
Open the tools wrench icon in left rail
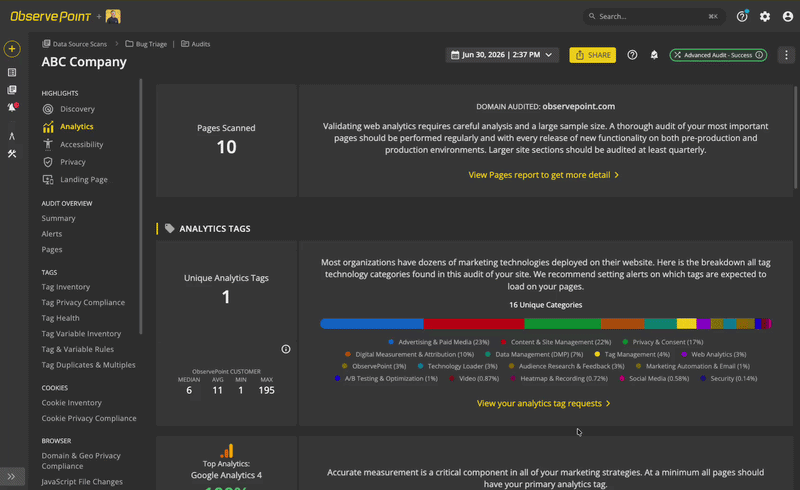pos(12,154)
